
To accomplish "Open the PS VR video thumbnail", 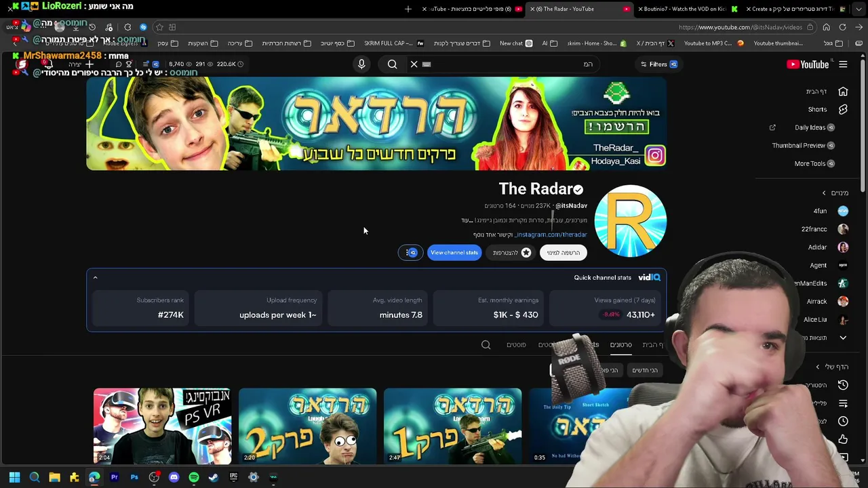I will pos(162,426).
